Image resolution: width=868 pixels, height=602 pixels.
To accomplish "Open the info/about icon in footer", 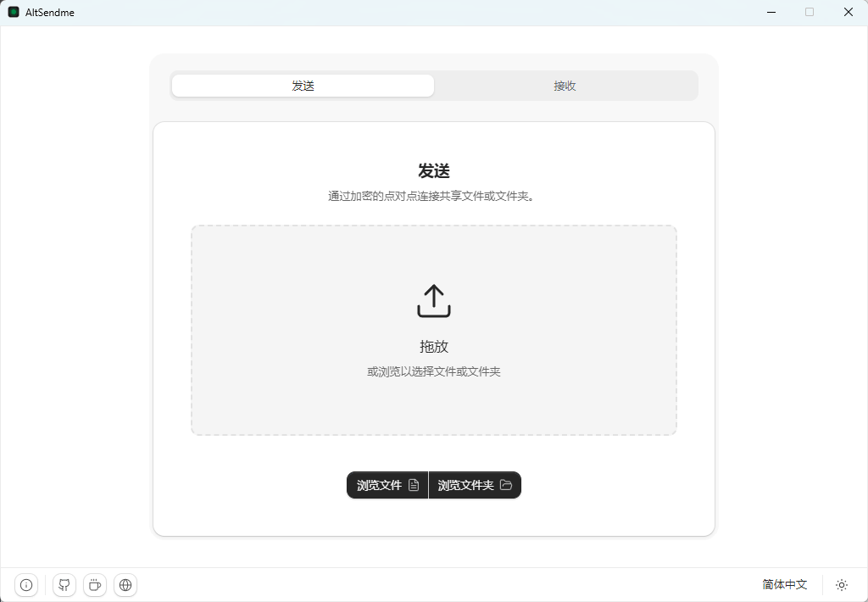I will coord(26,585).
